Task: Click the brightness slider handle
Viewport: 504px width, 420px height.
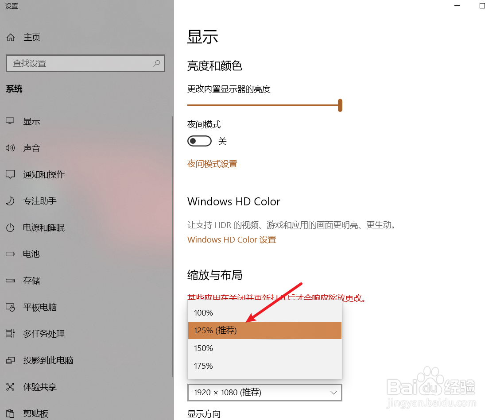Action: click(x=340, y=105)
